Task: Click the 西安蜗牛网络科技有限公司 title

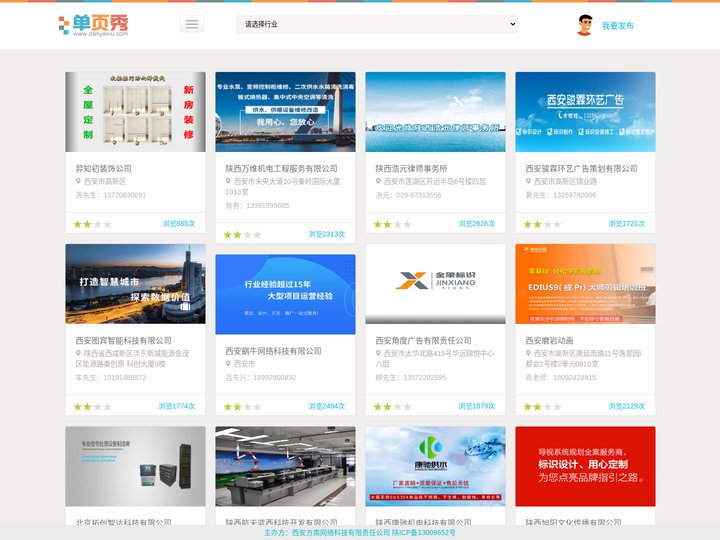Action: pos(273,351)
